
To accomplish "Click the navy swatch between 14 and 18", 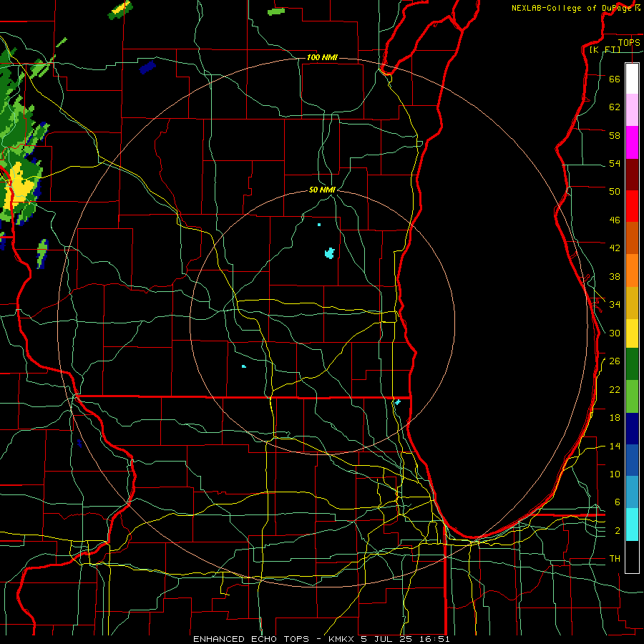I will tap(632, 429).
